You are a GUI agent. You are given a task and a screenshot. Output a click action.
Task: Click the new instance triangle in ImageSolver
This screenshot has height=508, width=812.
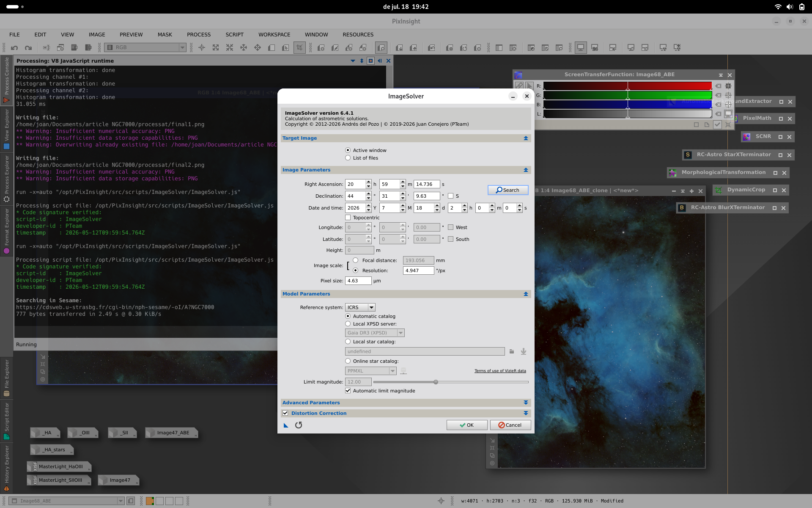(286, 425)
